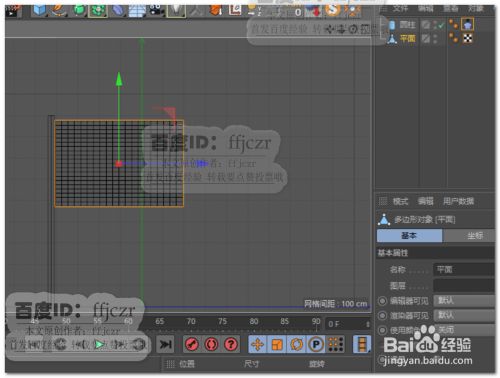Click the green Y-axis arrow handle
500x378 pixels.
[x=119, y=79]
